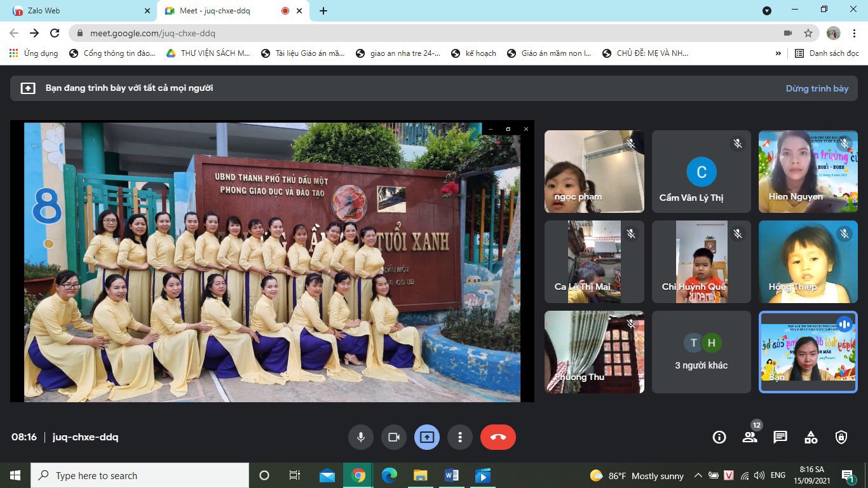Click the present screen button

click(426, 437)
